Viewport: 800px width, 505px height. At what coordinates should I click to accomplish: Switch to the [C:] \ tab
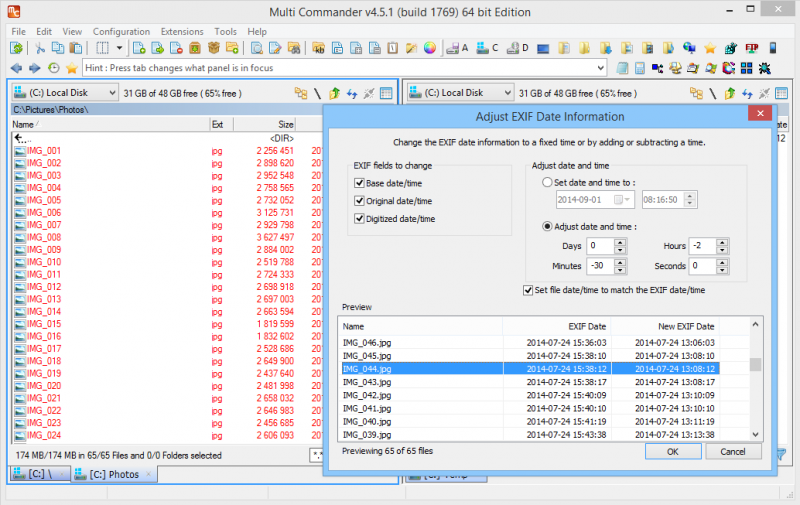39,474
